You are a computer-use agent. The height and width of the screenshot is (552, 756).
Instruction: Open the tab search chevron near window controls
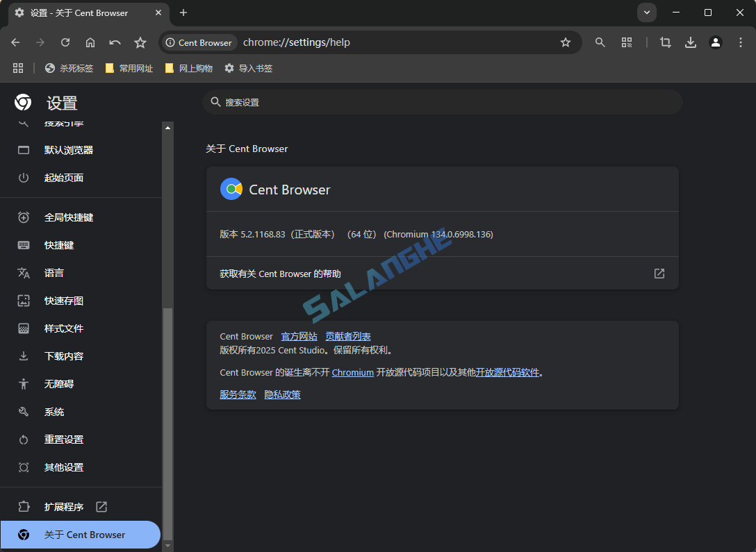tap(647, 12)
